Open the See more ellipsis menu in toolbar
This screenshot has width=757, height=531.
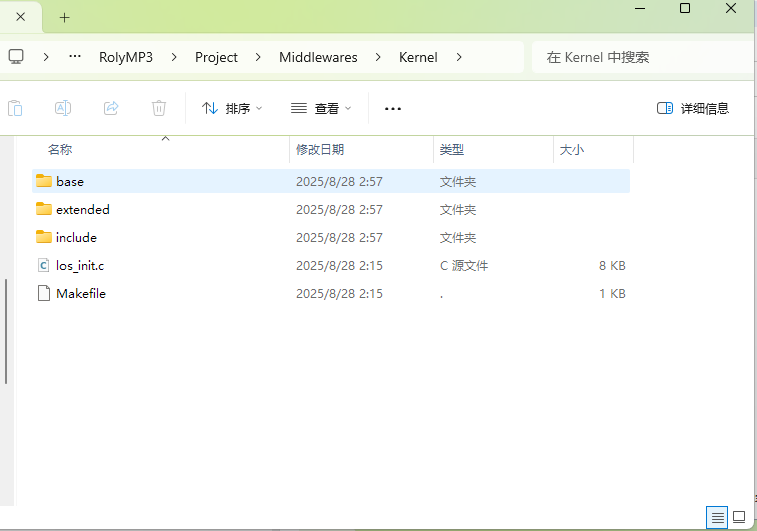pyautogui.click(x=393, y=109)
